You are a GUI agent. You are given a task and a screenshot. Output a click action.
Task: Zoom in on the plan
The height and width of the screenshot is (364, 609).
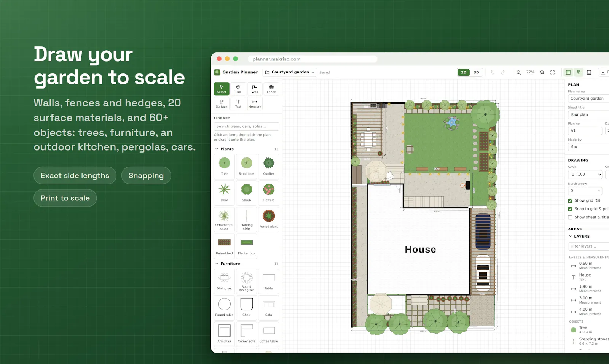pos(542,72)
